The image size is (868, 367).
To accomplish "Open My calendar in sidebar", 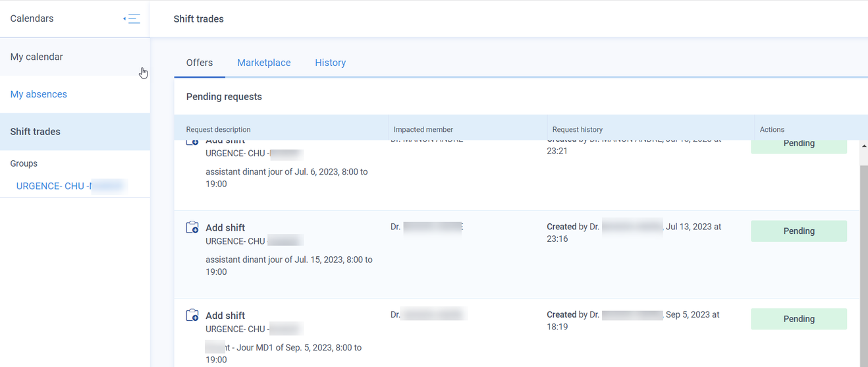I will coord(75,57).
